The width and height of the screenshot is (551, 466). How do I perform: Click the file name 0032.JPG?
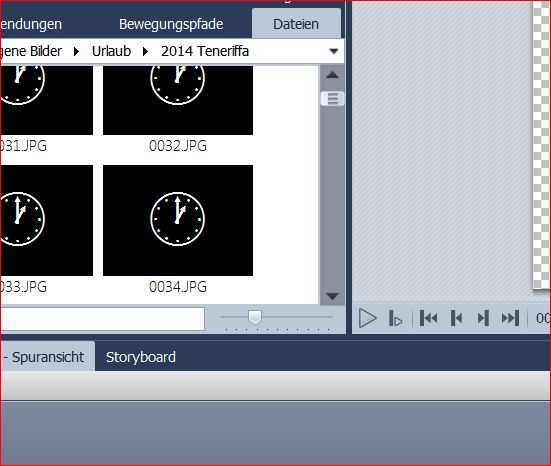coord(178,146)
